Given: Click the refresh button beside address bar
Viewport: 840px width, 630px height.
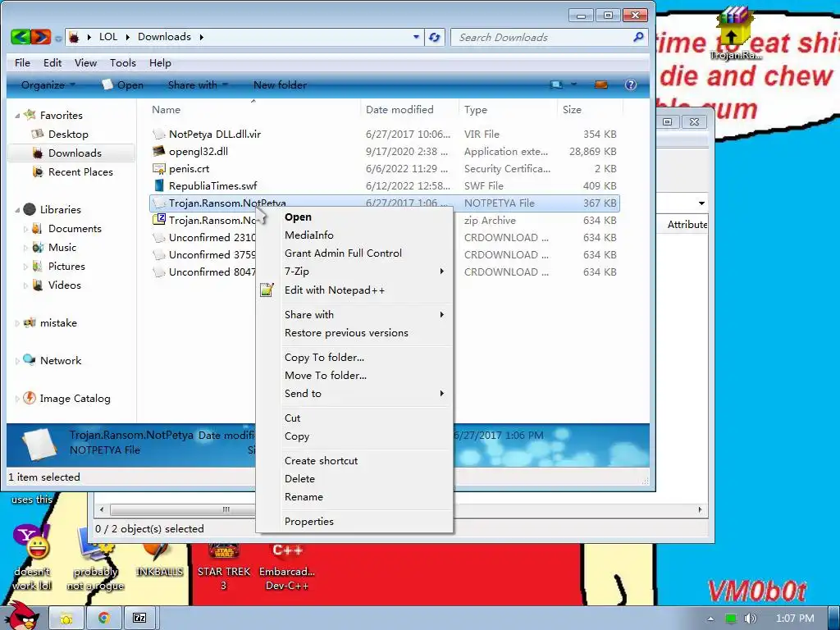Looking at the screenshot, I should 435,37.
